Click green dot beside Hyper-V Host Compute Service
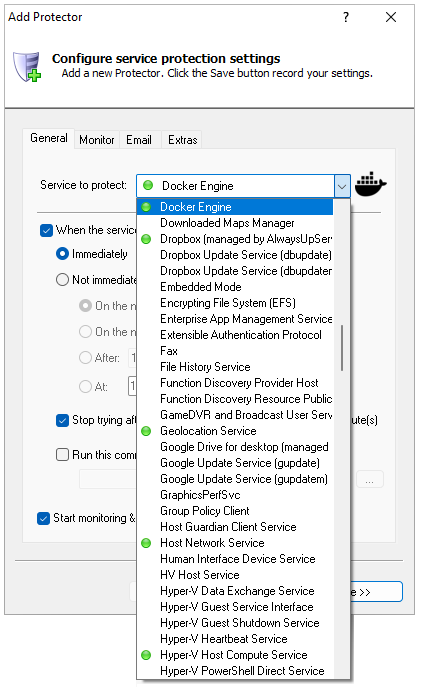This screenshot has height=687, width=421. point(146,655)
